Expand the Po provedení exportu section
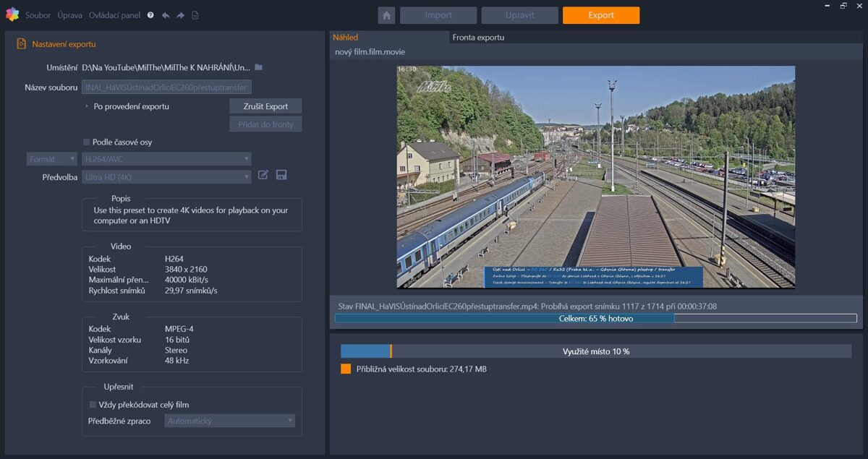The image size is (868, 459). click(87, 106)
